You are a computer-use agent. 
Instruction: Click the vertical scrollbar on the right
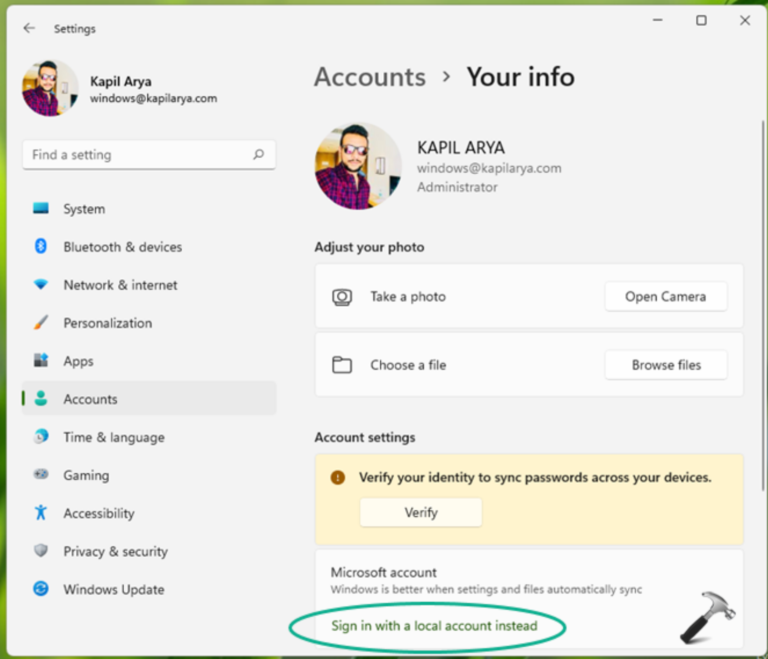coord(763,304)
